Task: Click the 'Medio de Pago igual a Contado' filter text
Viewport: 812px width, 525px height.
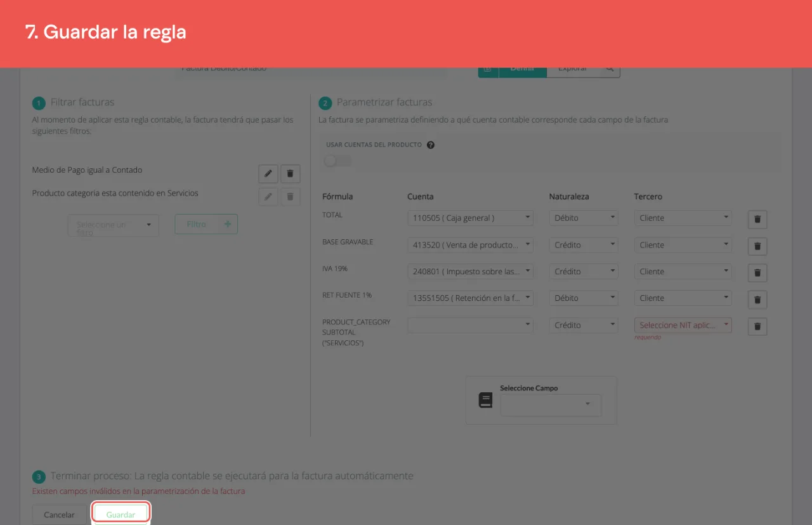Action: tap(87, 170)
